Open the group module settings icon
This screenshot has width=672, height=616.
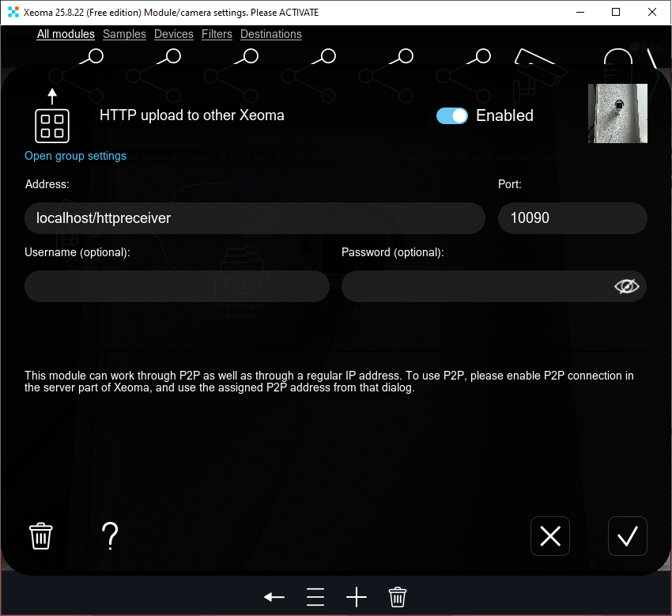coord(51,125)
